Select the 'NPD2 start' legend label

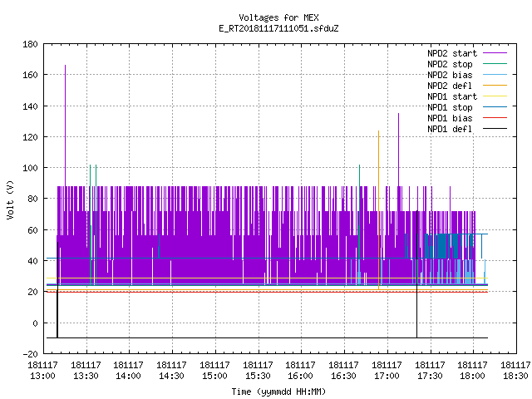[452, 53]
